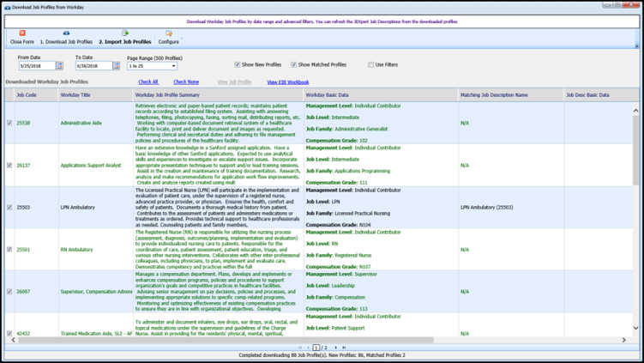Uncheck the RN Ambulatory row checkbox

tap(9, 250)
